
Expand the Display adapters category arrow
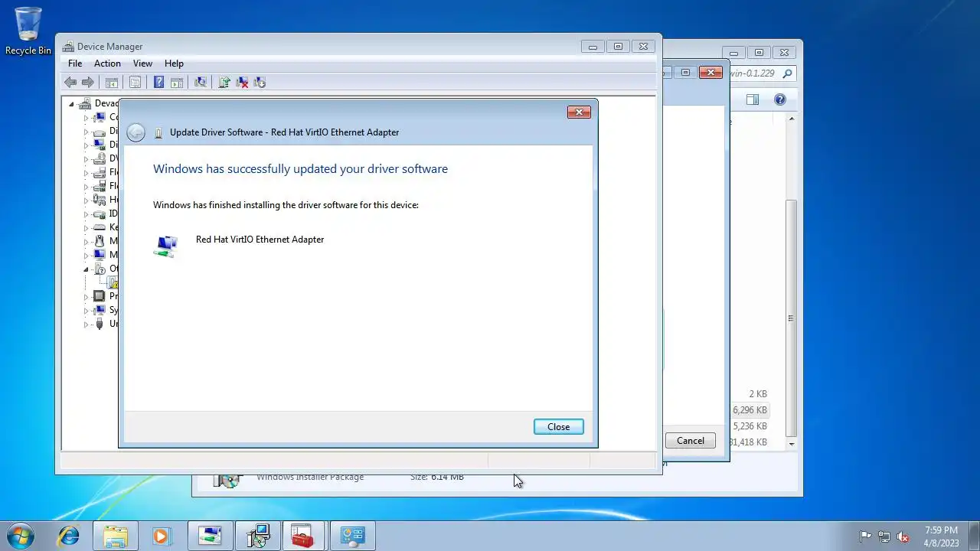(x=86, y=145)
